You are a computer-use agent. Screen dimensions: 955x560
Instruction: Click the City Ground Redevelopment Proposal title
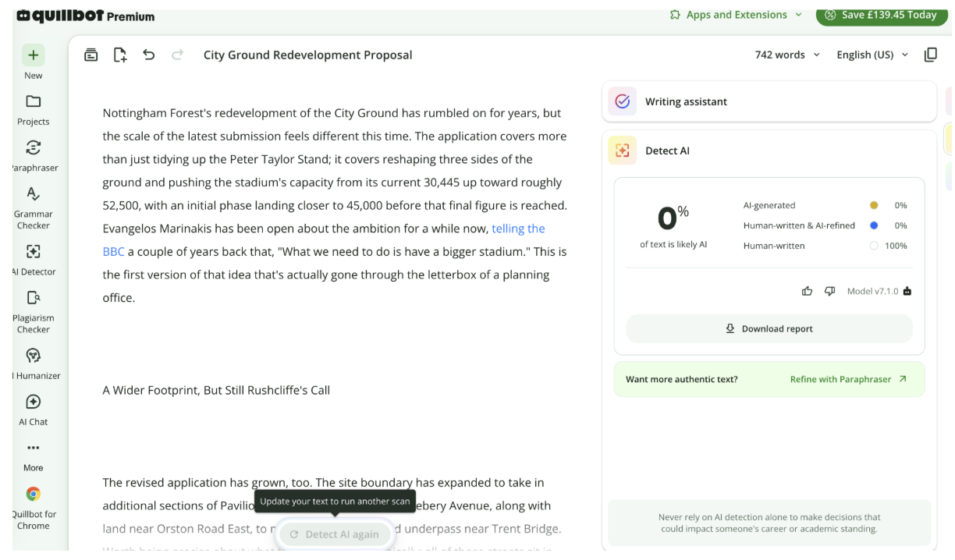[307, 55]
